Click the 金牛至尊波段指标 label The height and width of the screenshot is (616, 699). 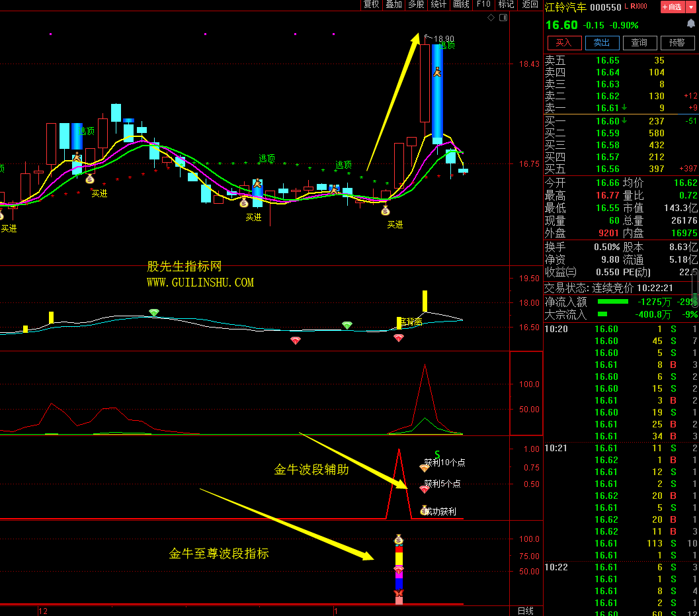[x=219, y=554]
